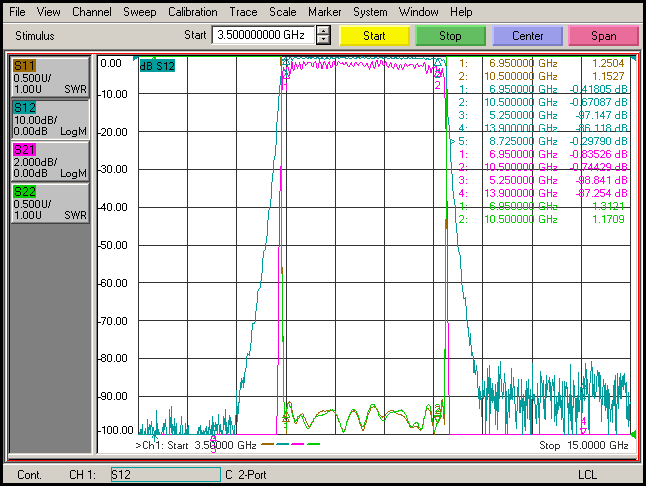Increment Start frequency with up arrow
The height and width of the screenshot is (486, 646).
[323, 30]
